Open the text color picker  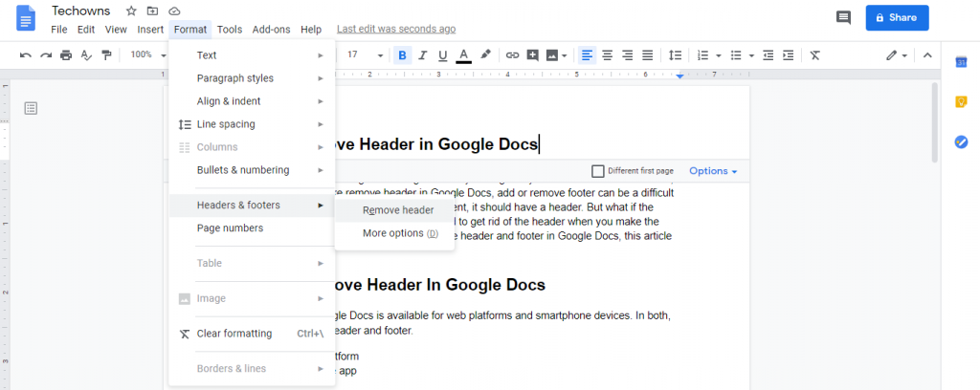tap(464, 55)
